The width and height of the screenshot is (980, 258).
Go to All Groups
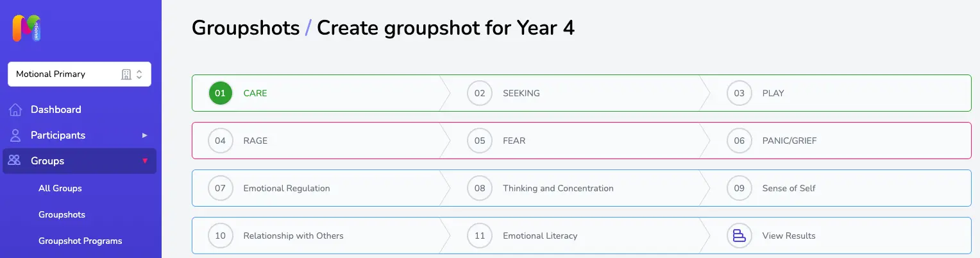[x=60, y=188]
